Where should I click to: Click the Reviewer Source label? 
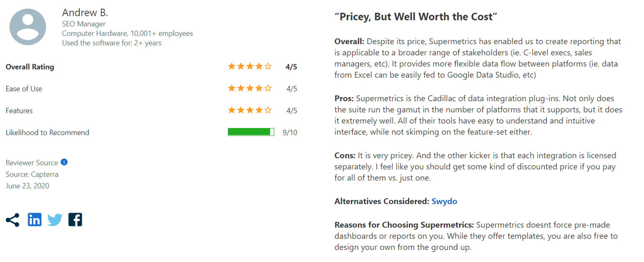[32, 162]
